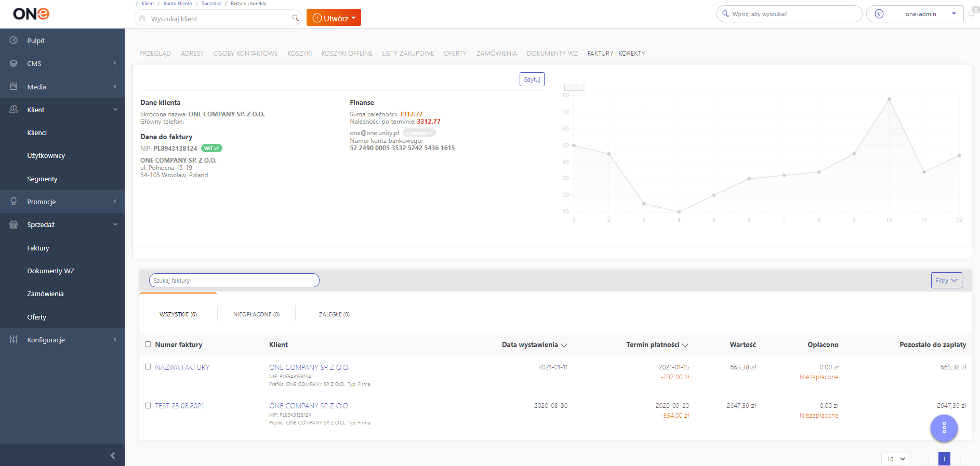Screen dimensions: 980x466
Task: Click the Promocje badge icon
Action: 14,202
